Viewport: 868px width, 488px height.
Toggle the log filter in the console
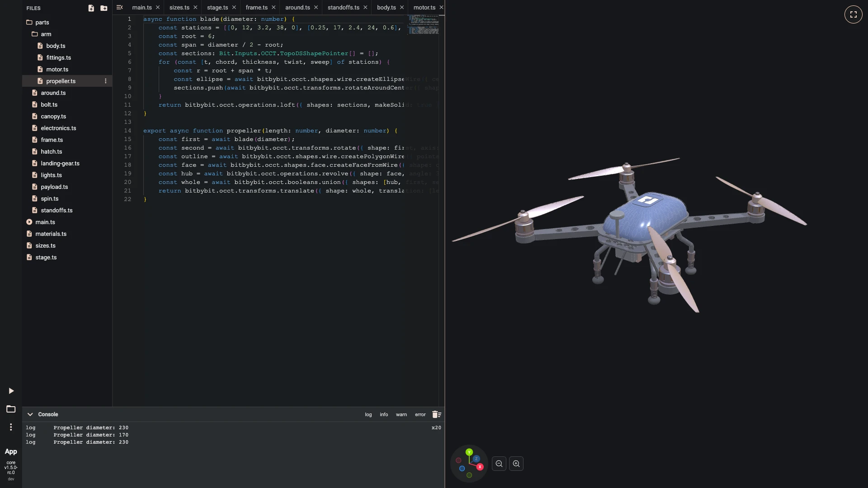(x=368, y=414)
